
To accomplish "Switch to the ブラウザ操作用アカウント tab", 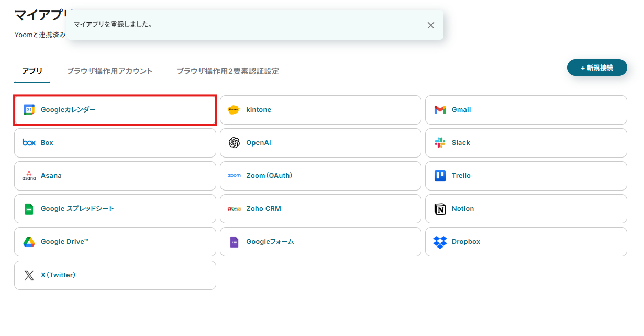I will click(x=109, y=71).
